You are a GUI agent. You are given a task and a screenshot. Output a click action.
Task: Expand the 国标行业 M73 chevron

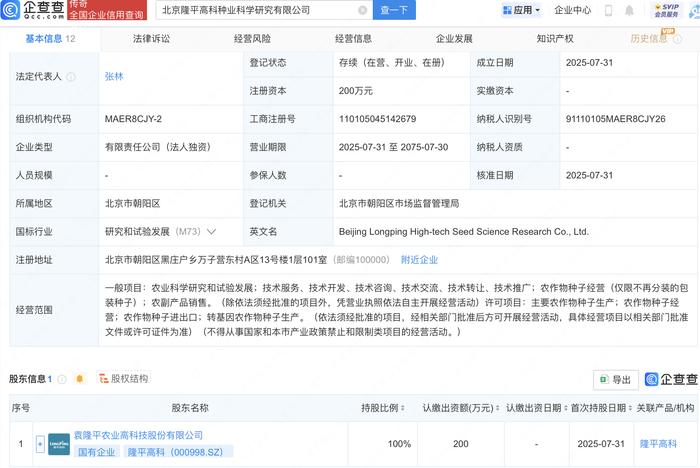click(211, 232)
